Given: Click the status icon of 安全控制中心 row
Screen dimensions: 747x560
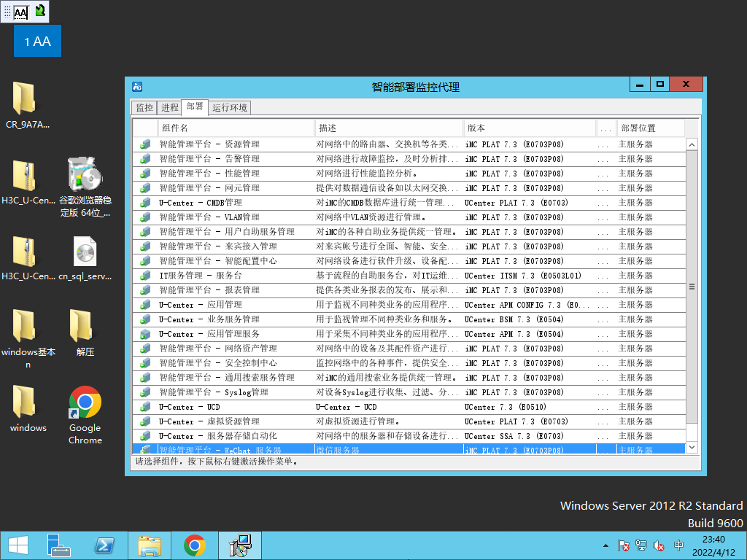Looking at the screenshot, I should 145,363.
